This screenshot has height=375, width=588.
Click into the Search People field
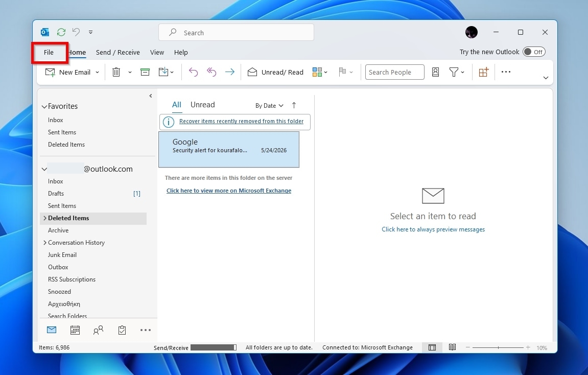pyautogui.click(x=394, y=72)
